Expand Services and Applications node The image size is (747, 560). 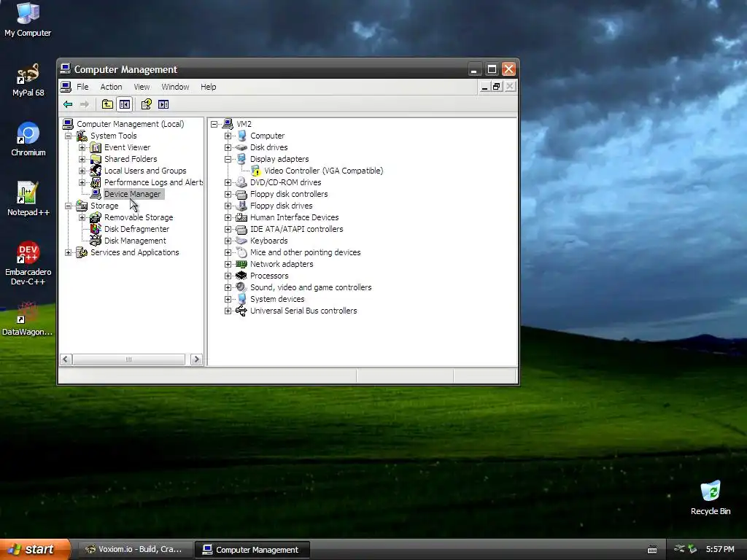point(68,252)
